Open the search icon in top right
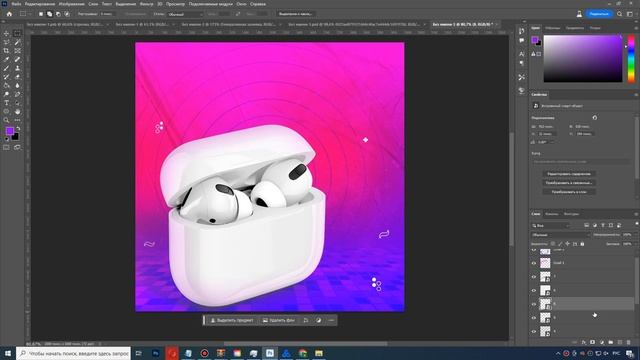The image size is (640, 360). pyautogui.click(x=620, y=14)
